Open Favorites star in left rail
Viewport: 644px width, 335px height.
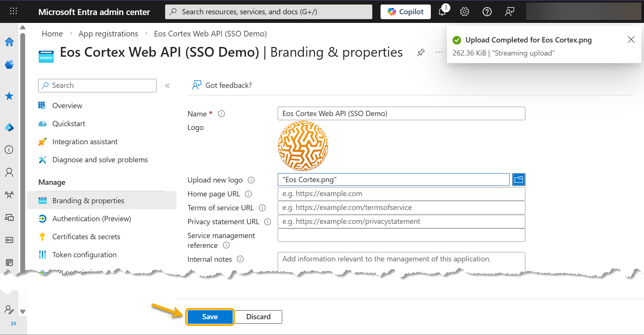(x=9, y=96)
